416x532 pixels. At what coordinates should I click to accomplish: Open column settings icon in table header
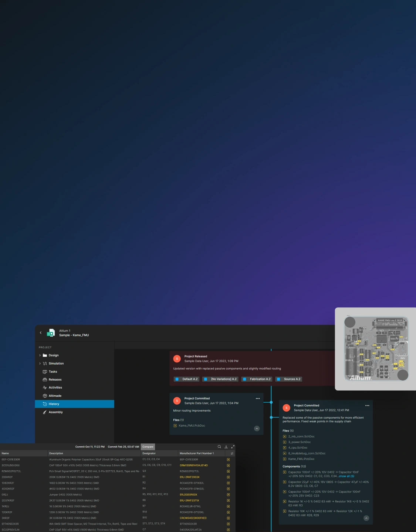pyautogui.click(x=232, y=453)
